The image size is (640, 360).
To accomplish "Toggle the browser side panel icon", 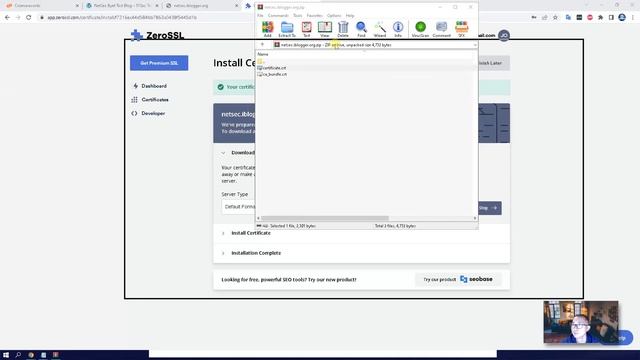I will tap(611, 18).
